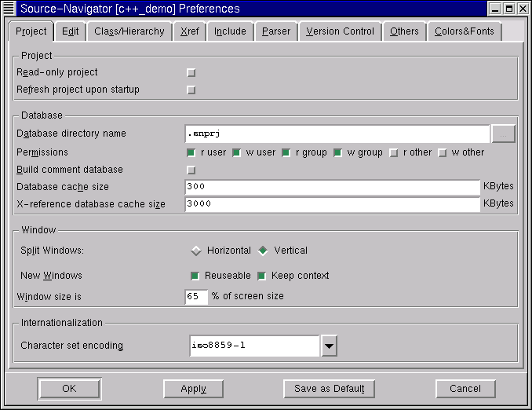Enable Build comment database checkbox

pos(191,170)
